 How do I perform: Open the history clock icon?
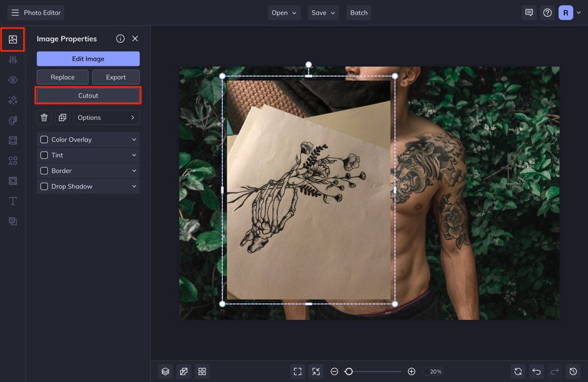(574, 371)
